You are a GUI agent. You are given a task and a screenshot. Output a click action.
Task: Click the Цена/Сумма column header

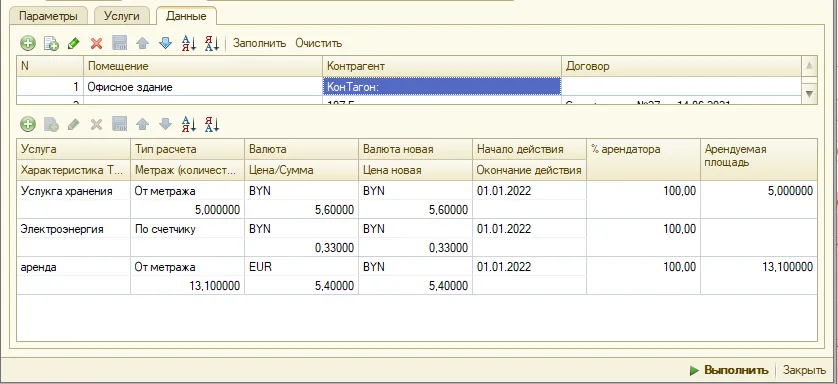pos(301,170)
